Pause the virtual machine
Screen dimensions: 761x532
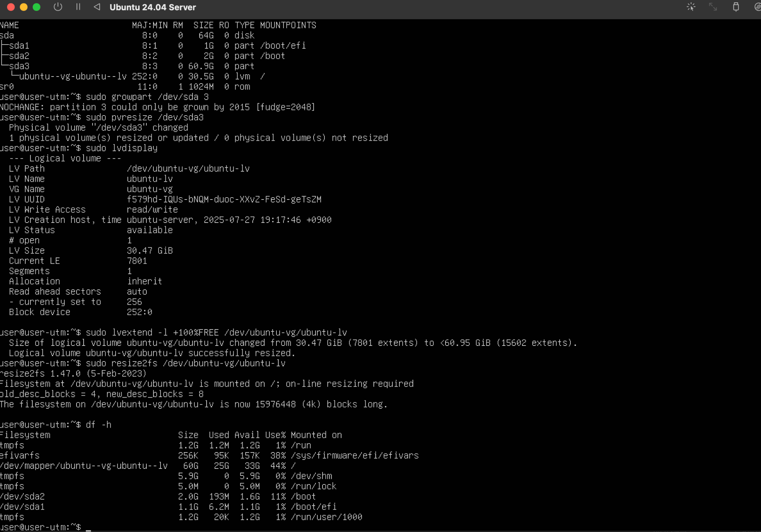point(78,7)
